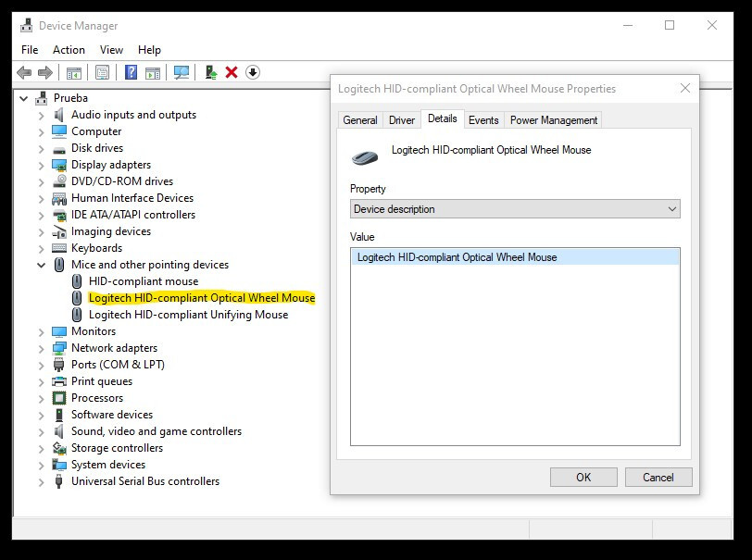
Task: Click the Help toolbar icon with question mark
Action: [131, 72]
